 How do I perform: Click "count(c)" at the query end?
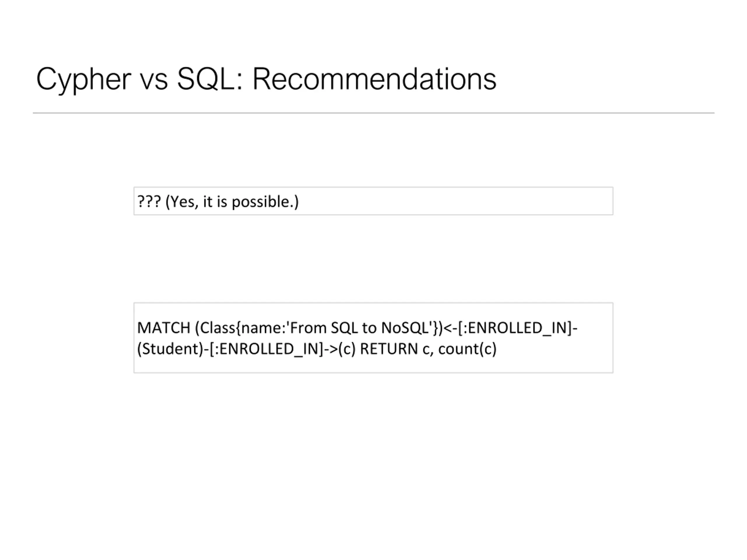pos(467,349)
